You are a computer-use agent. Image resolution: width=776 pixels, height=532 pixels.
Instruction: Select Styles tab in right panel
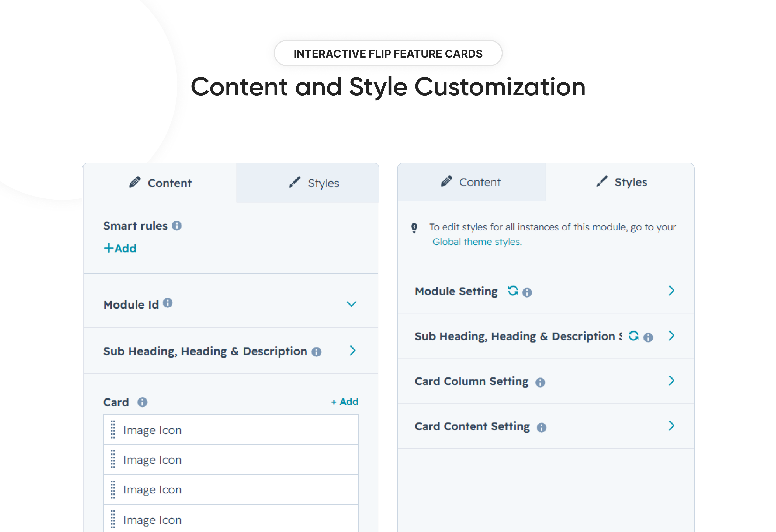click(x=620, y=182)
